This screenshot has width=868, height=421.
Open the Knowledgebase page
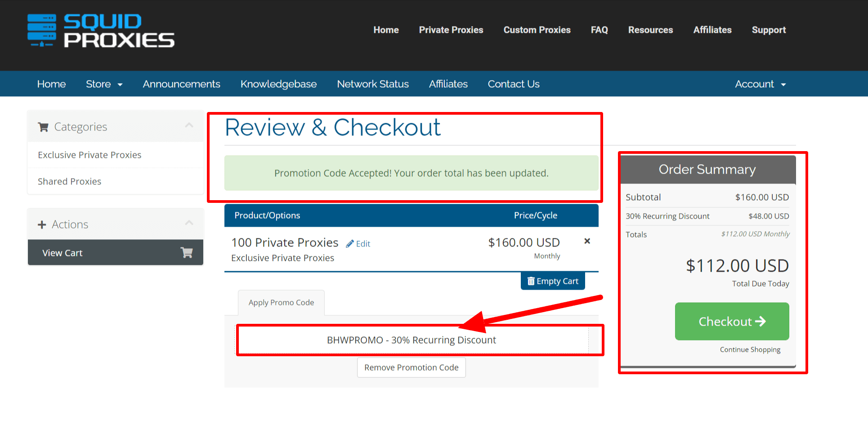278,84
